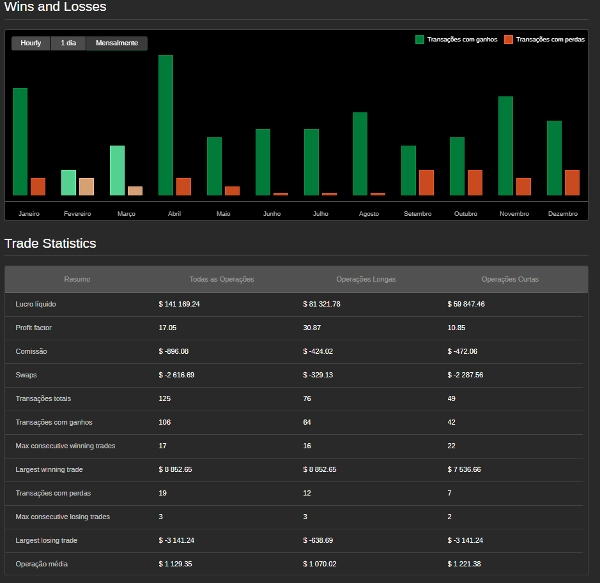
Task: Toggle green Transações com ganhos legend swatch
Action: tap(419, 39)
